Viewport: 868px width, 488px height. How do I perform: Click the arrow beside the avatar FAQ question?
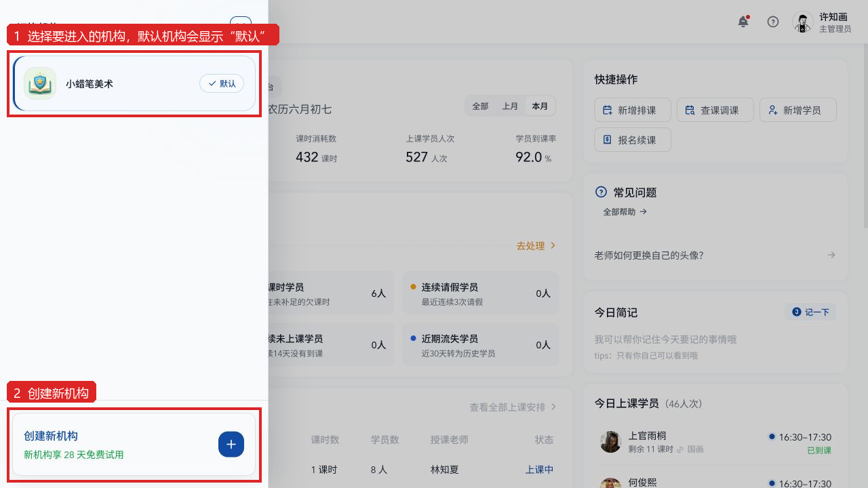click(831, 255)
